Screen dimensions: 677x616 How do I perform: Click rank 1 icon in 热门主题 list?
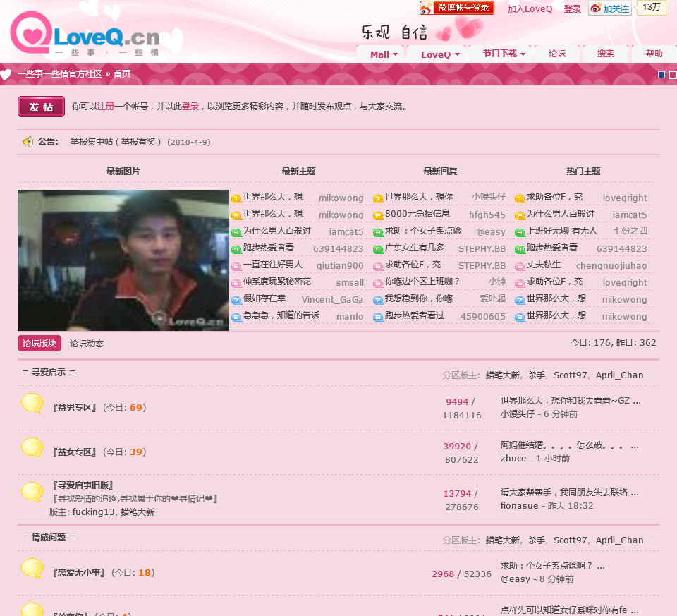[x=520, y=199]
